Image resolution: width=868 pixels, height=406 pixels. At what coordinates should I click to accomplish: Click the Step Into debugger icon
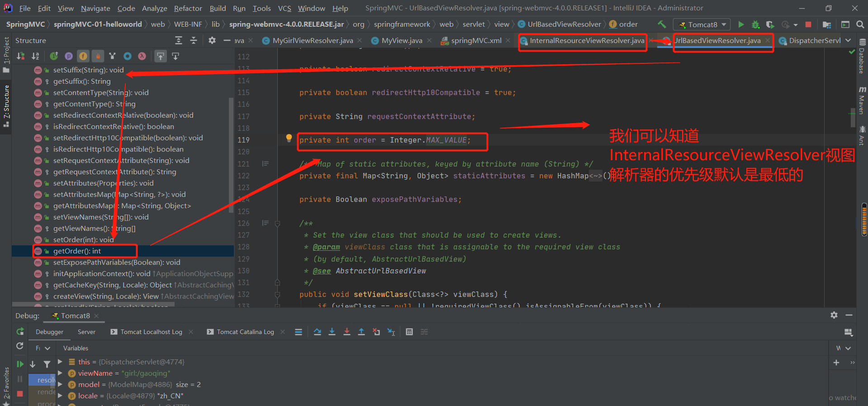click(x=332, y=332)
